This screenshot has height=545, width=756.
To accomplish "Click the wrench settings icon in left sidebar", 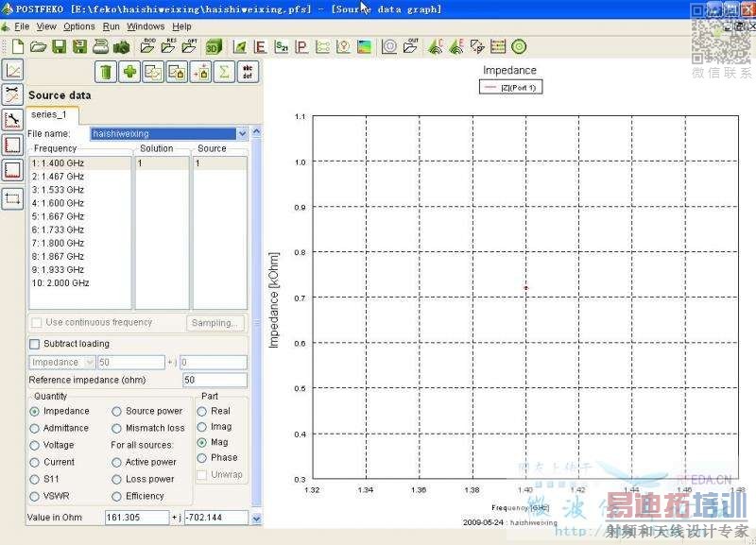I will (x=12, y=120).
